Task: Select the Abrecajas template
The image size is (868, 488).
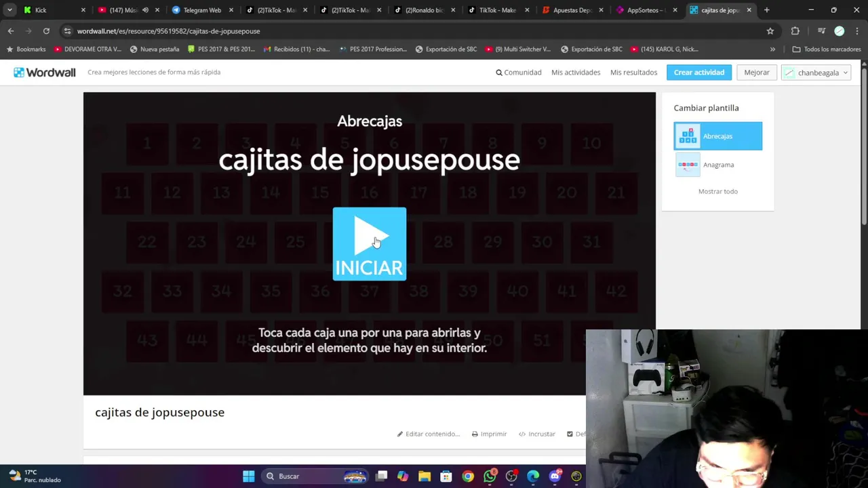Action: tap(718, 136)
